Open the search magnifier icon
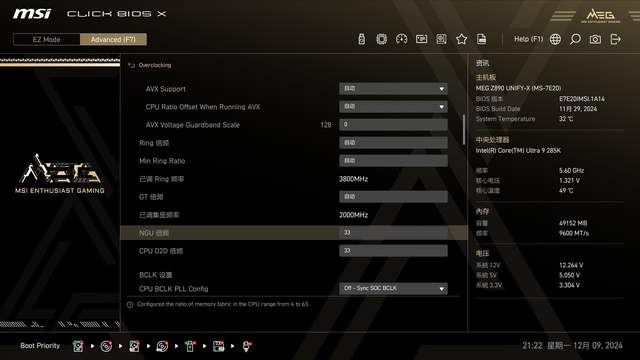 tap(575, 39)
